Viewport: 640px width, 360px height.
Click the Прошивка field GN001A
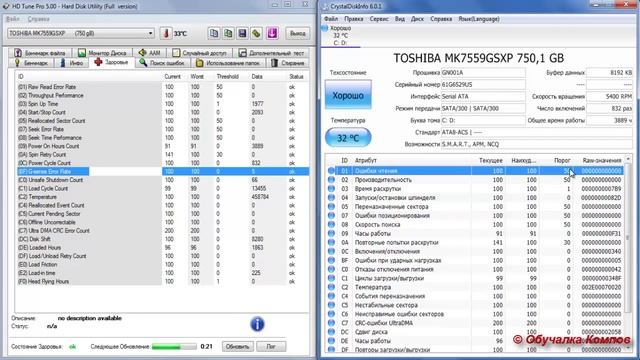point(483,73)
